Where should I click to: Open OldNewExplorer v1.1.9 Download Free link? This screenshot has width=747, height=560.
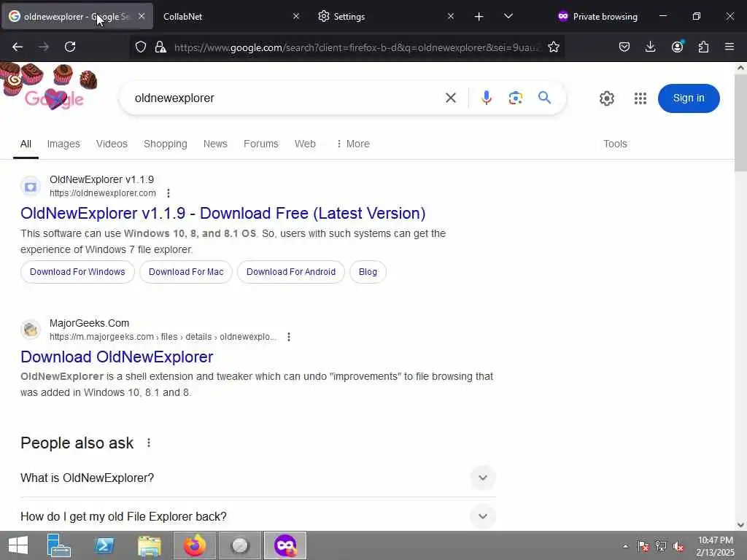point(223,214)
